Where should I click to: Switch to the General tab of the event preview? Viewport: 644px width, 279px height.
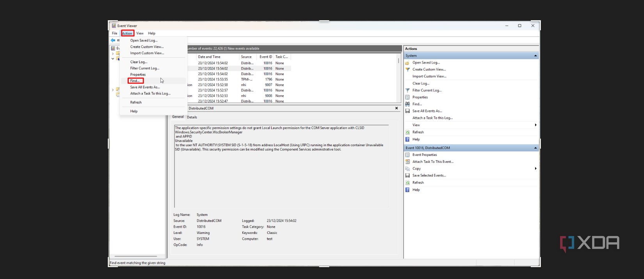[178, 117]
